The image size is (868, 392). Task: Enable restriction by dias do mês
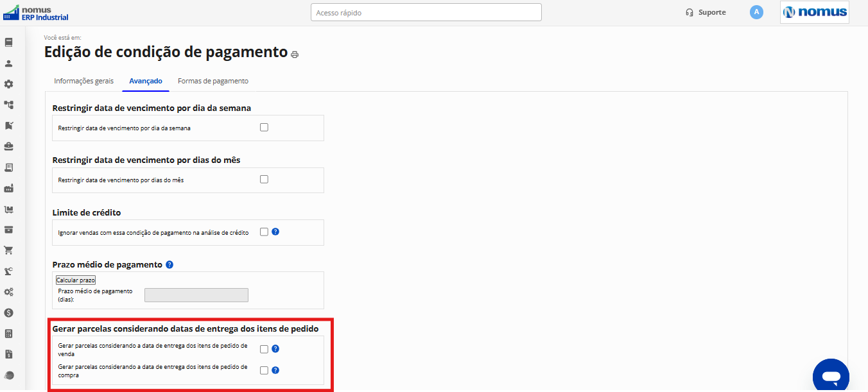point(264,179)
